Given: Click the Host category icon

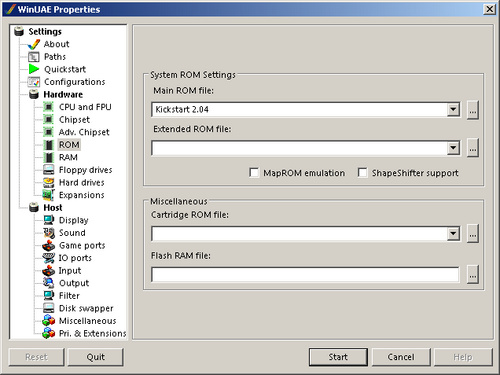Looking at the screenshot, I should 34,207.
